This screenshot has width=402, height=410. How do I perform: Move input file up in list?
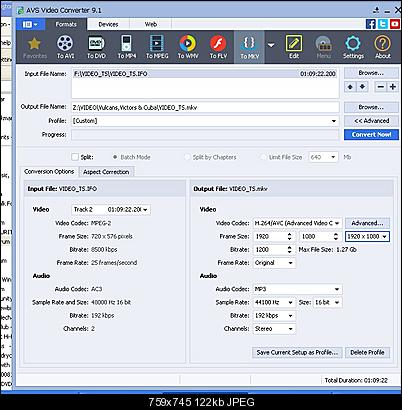click(x=350, y=87)
